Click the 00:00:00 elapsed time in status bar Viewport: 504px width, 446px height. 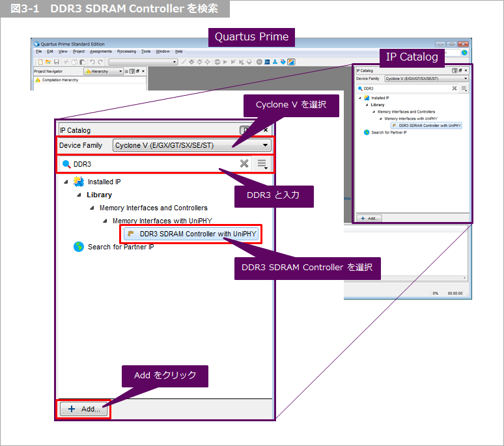(x=455, y=294)
